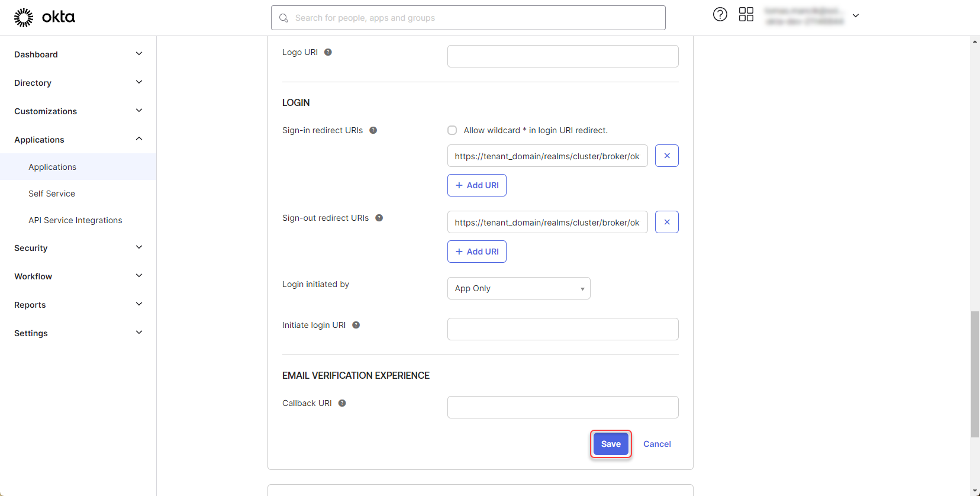Click the Callback URI input field
980x496 pixels.
click(x=562, y=407)
